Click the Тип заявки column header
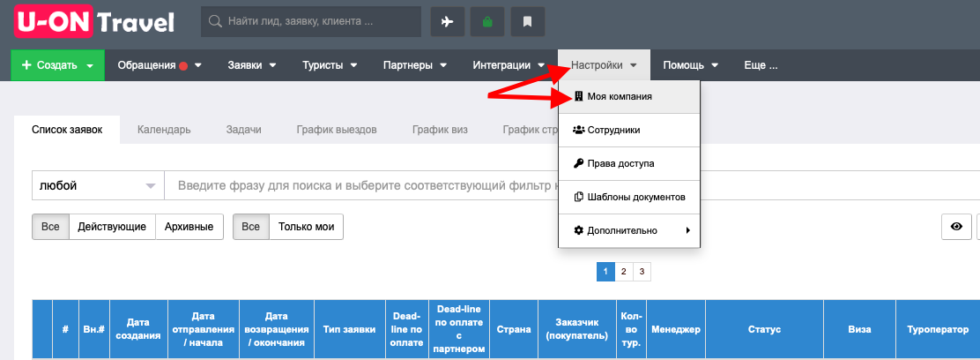Screen dimensions: 980x360 pyautogui.click(x=349, y=329)
